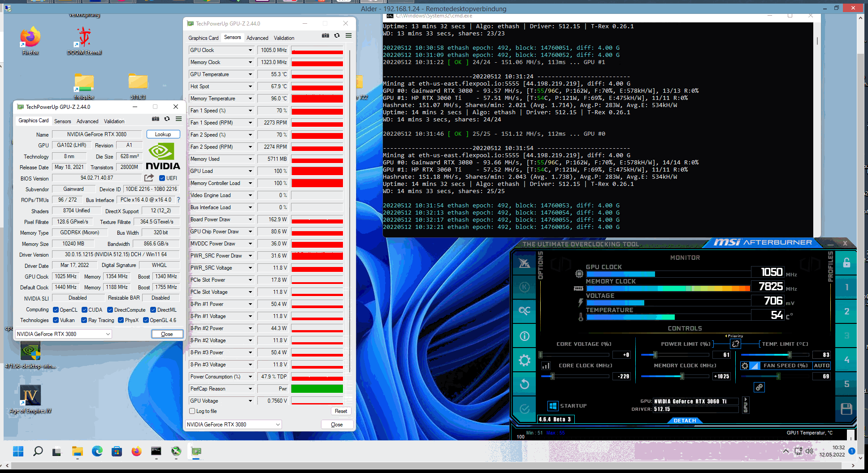Expand the Memory Clock sensor dropdown

click(x=250, y=62)
